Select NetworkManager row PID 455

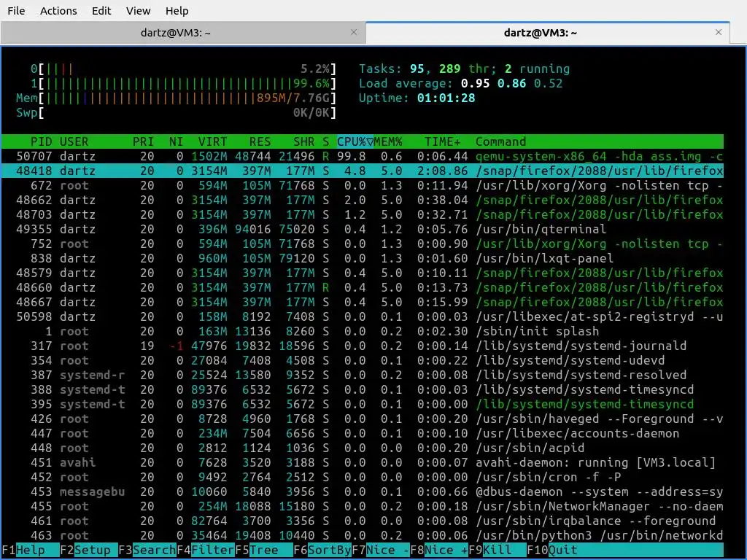(x=363, y=506)
